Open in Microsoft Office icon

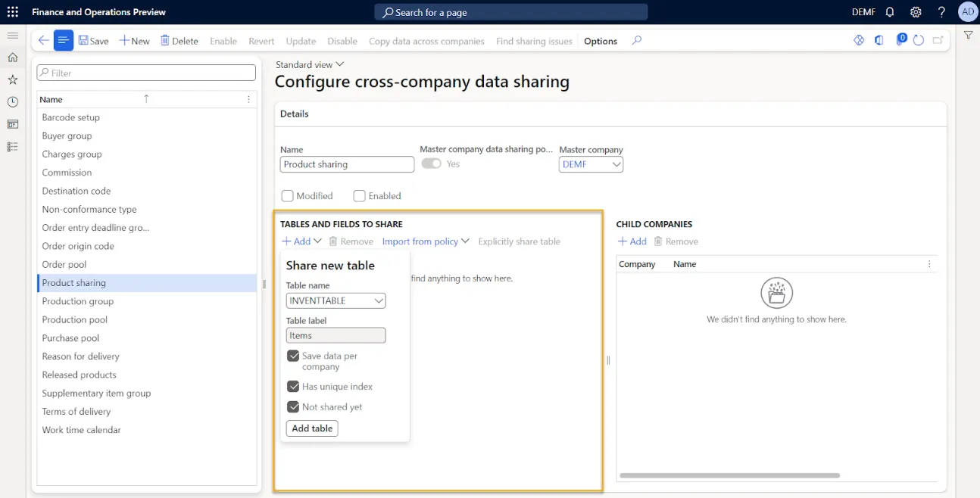(879, 41)
